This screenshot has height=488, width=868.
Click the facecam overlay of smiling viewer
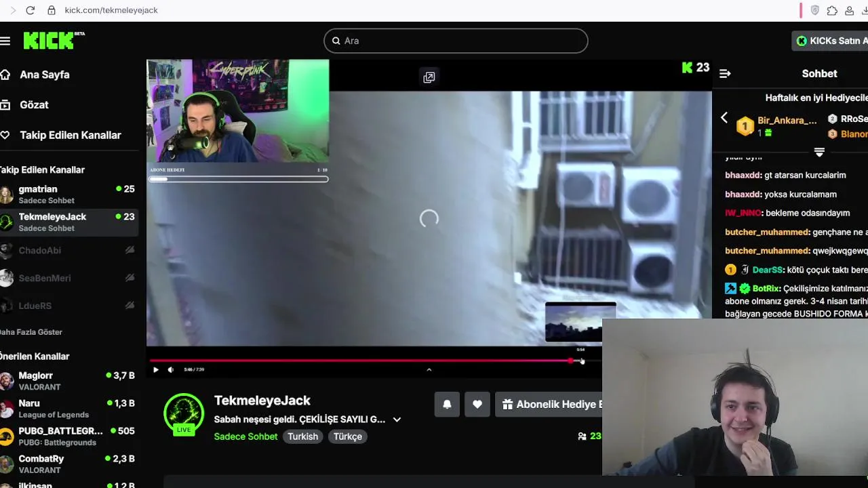point(735,396)
